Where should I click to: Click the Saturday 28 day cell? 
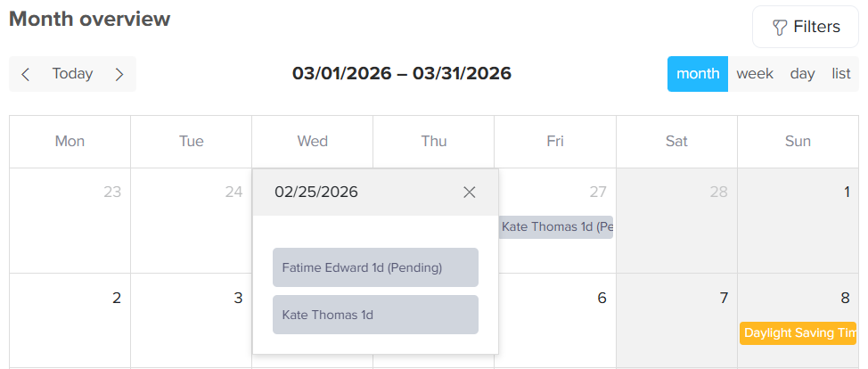click(676, 227)
